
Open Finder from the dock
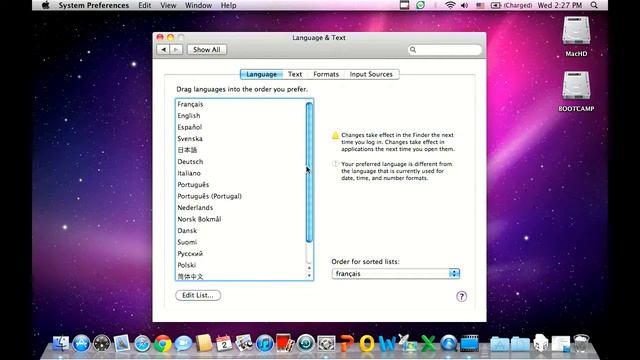tap(61, 343)
